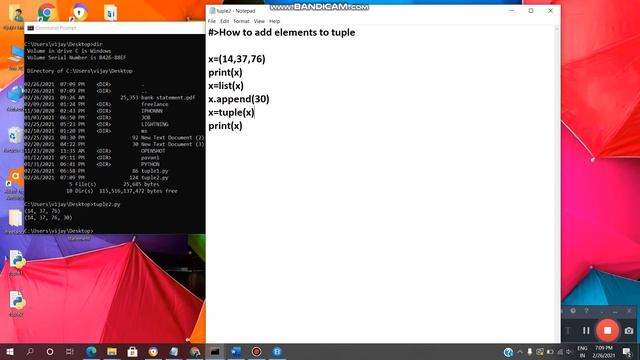This screenshot has height=360, width=640.
Task: Pause the Bandicam recording
Action: (x=586, y=330)
